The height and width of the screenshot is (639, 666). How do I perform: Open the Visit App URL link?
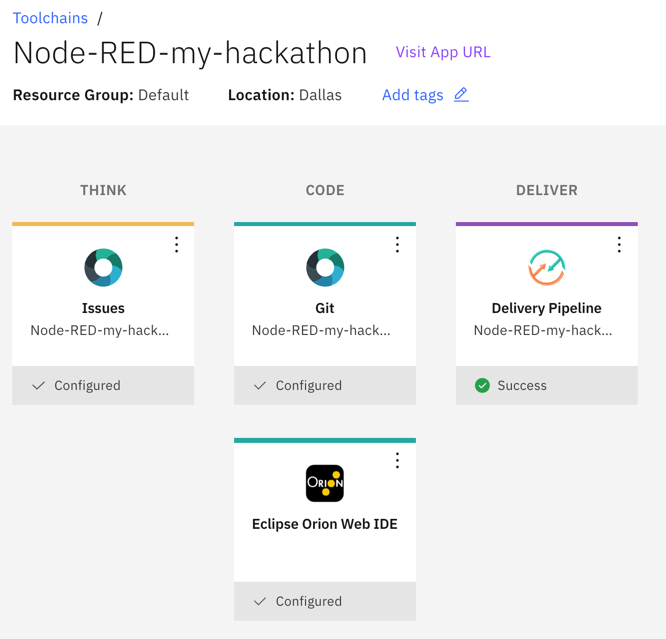(443, 52)
